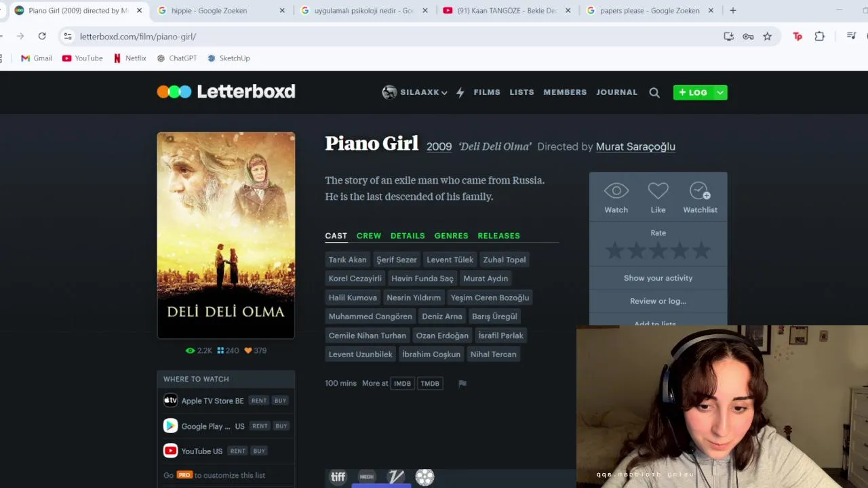Open media control icon in toolbar
868x488 pixels.
851,37
